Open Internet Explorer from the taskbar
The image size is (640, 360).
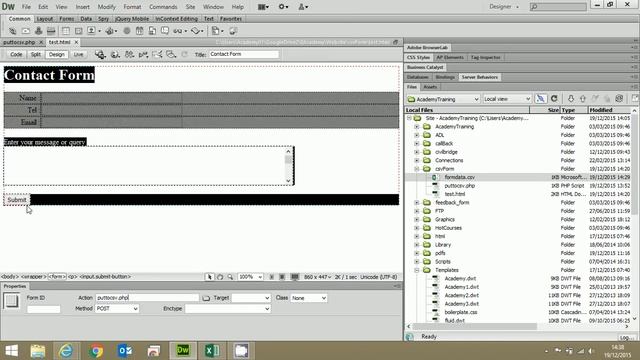click(67, 351)
